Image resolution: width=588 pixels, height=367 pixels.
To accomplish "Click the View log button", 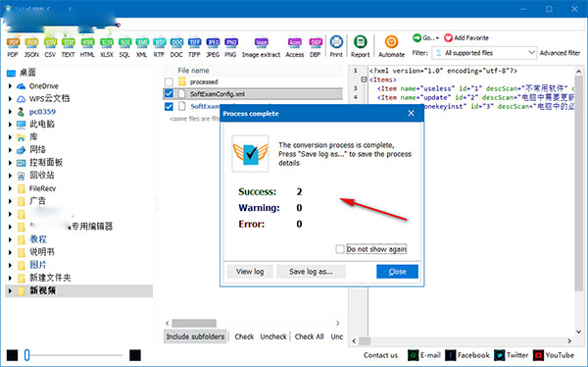I will point(250,272).
